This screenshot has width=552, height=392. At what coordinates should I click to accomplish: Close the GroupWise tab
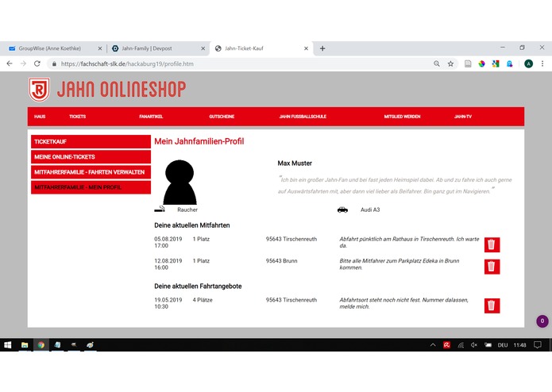coord(100,48)
